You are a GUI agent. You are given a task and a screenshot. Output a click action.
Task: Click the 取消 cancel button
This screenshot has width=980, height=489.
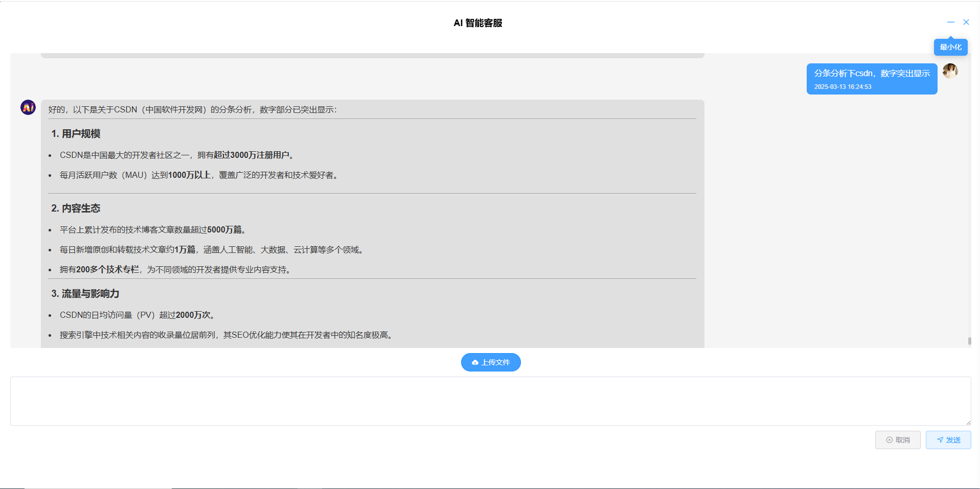pos(898,440)
